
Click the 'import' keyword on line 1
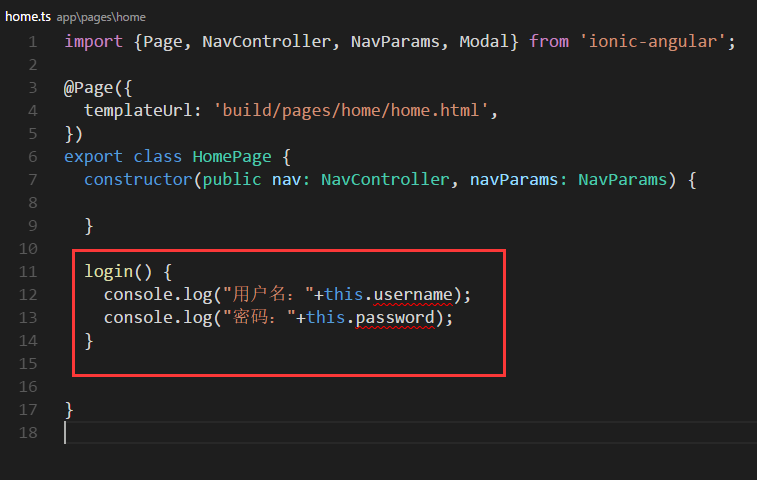94,42
